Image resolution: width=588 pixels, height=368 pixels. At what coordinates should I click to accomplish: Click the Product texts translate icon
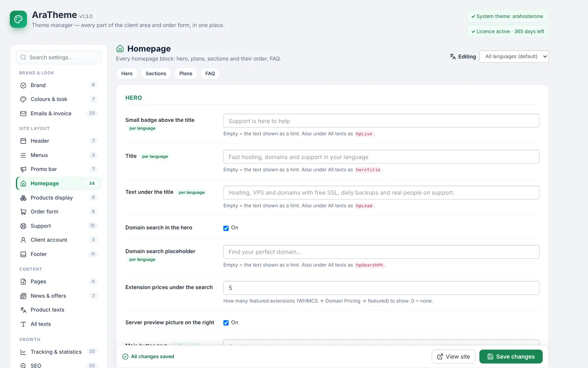point(23,310)
